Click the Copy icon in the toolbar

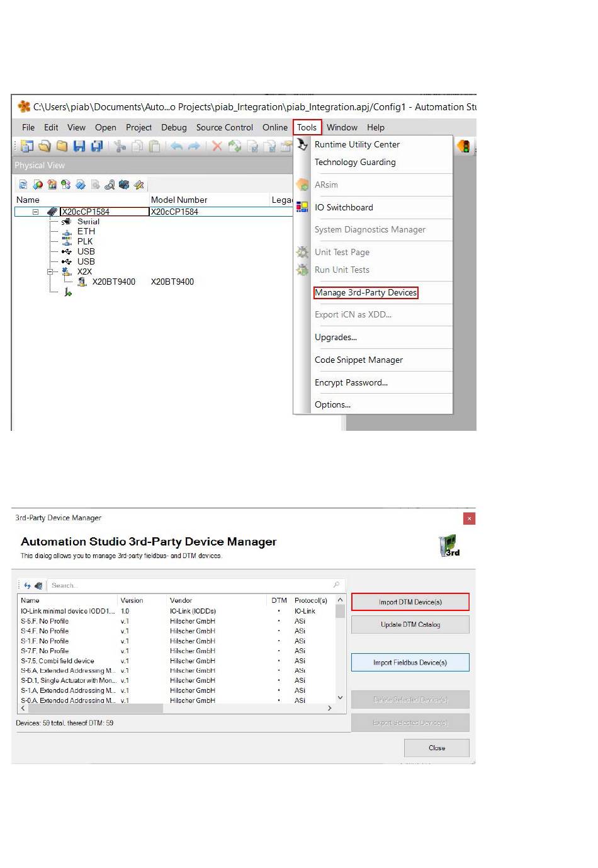tap(137, 146)
